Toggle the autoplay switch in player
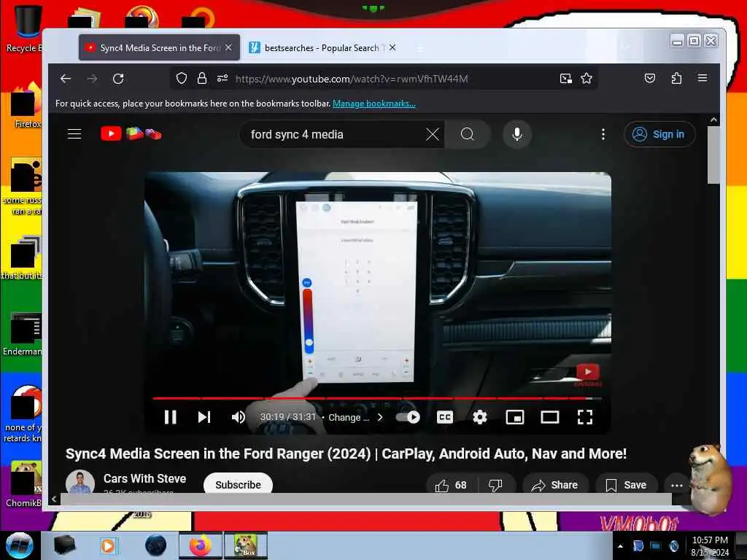Viewport: 747px width, 560px height. coord(409,417)
